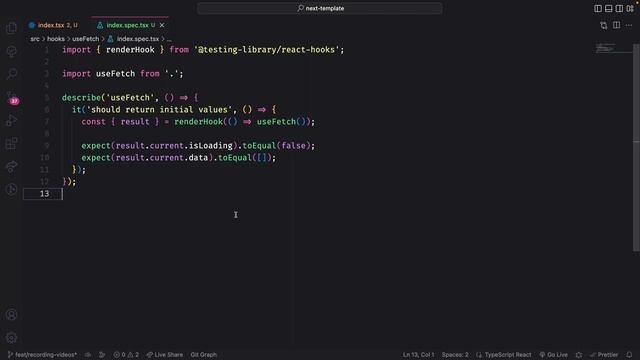This screenshot has height=360, width=640.
Task: Click 'toEqual(false)' on line 9
Action: pyautogui.click(x=276, y=146)
